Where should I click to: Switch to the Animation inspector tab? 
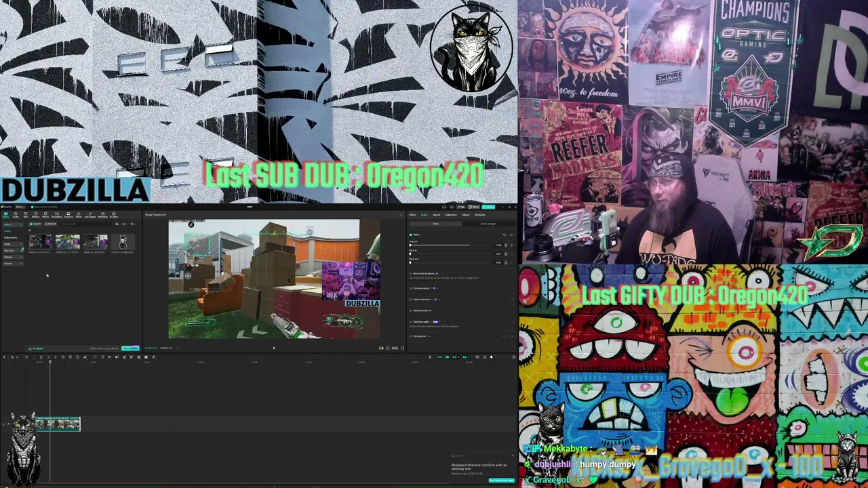point(451,215)
